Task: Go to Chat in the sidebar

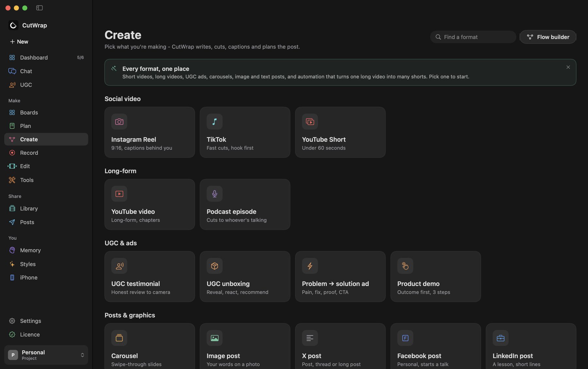Action: point(46,71)
